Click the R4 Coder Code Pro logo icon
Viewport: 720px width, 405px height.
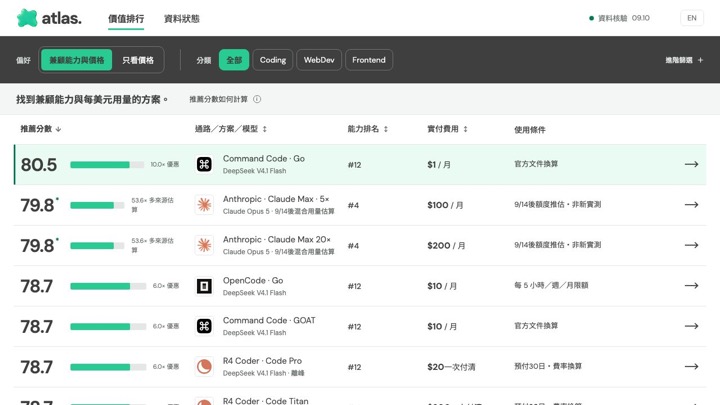click(204, 366)
